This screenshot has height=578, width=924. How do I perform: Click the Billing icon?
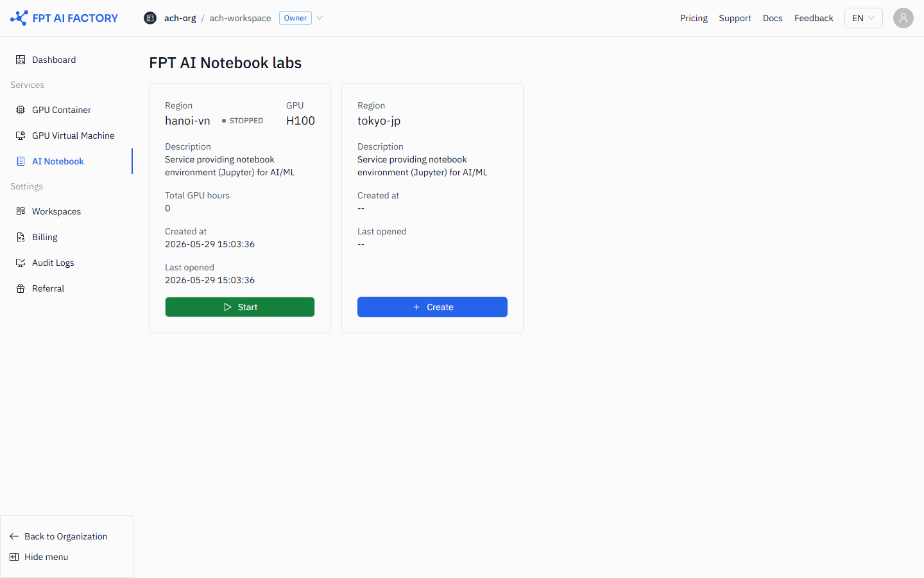[x=21, y=237]
